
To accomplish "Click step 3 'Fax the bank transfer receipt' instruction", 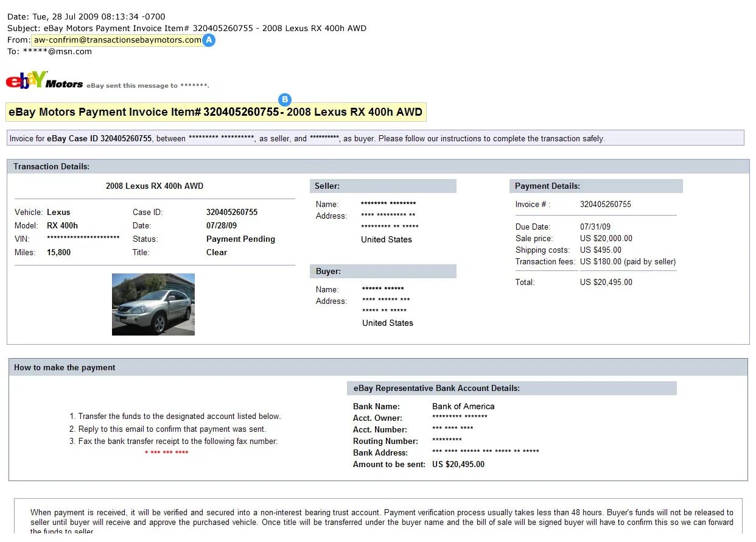I will (173, 442).
